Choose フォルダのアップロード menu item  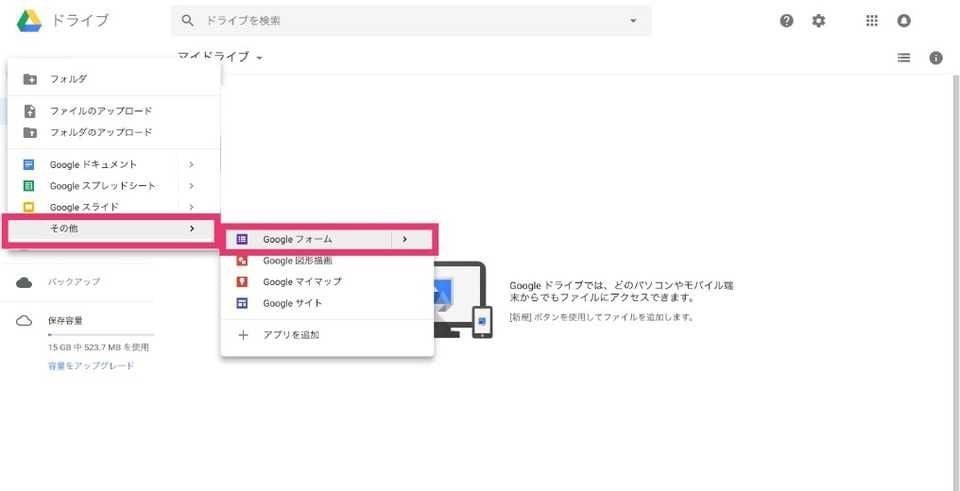click(x=114, y=132)
